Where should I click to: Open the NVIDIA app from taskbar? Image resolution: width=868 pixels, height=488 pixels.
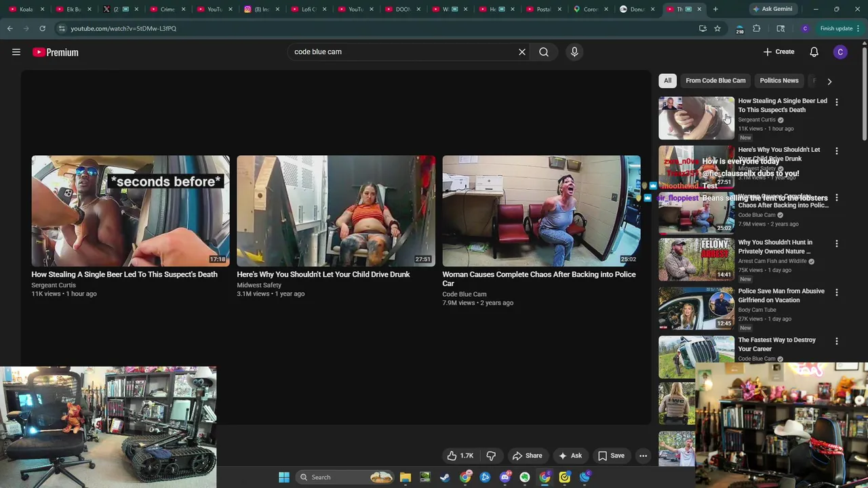click(x=425, y=477)
